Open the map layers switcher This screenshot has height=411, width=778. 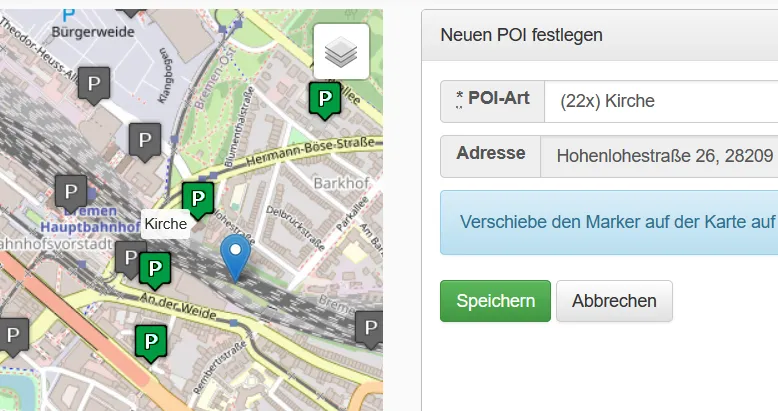[341, 52]
